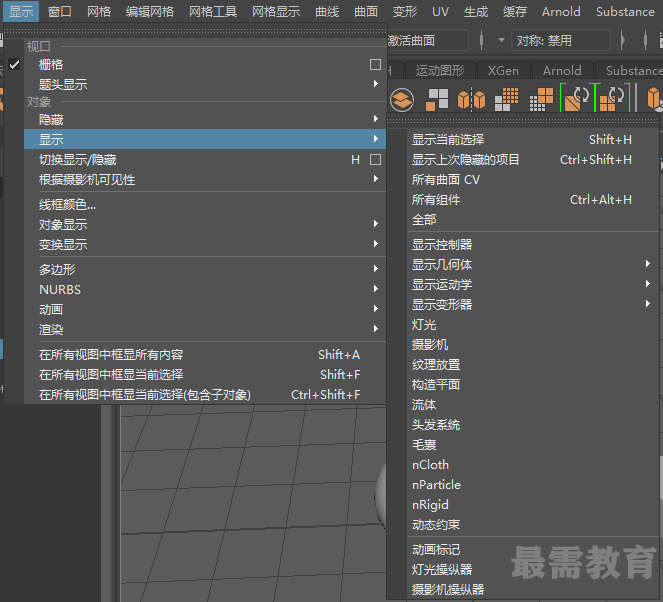Expand the 对象显示 submenu arrow
The height and width of the screenshot is (602, 663).
[375, 224]
